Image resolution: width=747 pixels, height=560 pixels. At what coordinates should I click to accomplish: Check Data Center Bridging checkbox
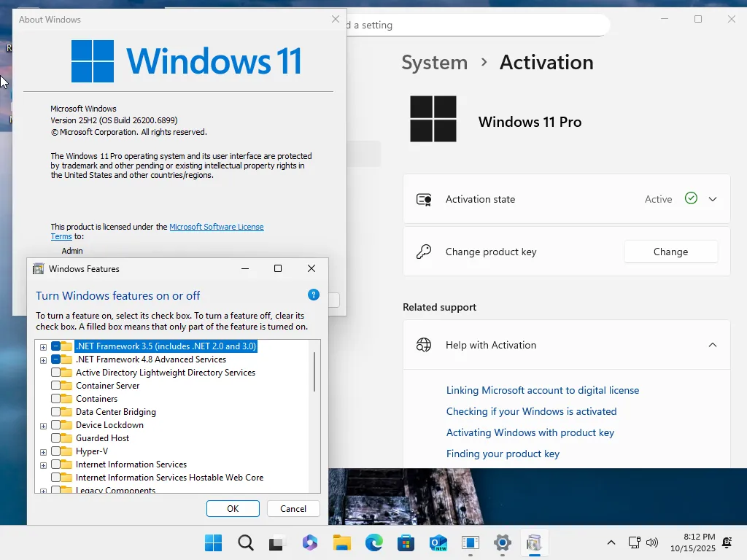pyautogui.click(x=55, y=411)
